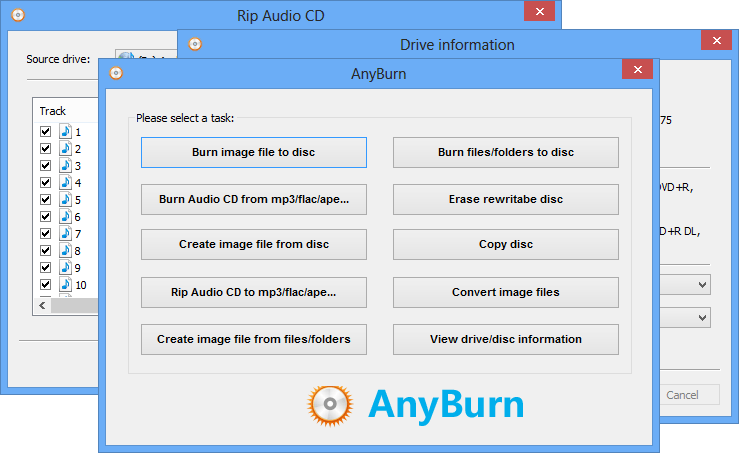Screen dimensions: 739x453
Task: Select track 2 music file icon
Action: [x=66, y=148]
